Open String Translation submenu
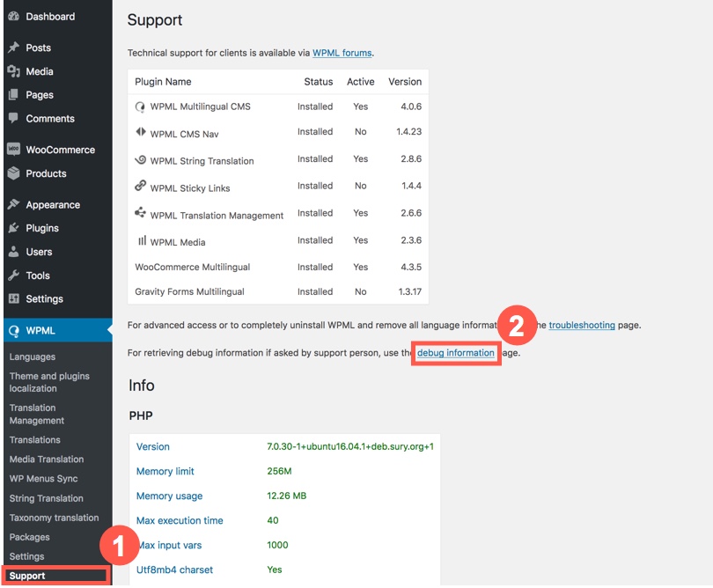 [46, 498]
